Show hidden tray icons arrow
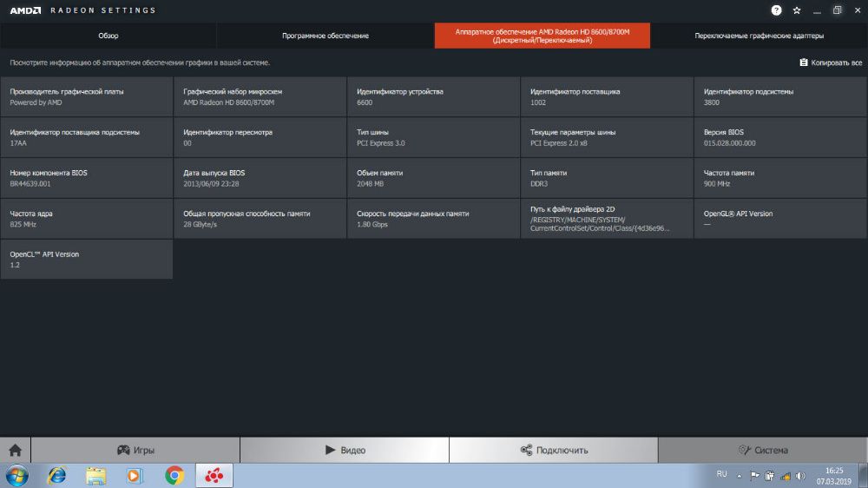This screenshot has width=868, height=488. (739, 476)
